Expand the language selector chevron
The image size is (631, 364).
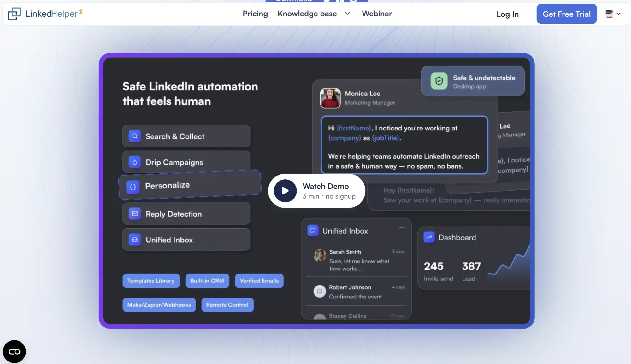[x=618, y=14]
